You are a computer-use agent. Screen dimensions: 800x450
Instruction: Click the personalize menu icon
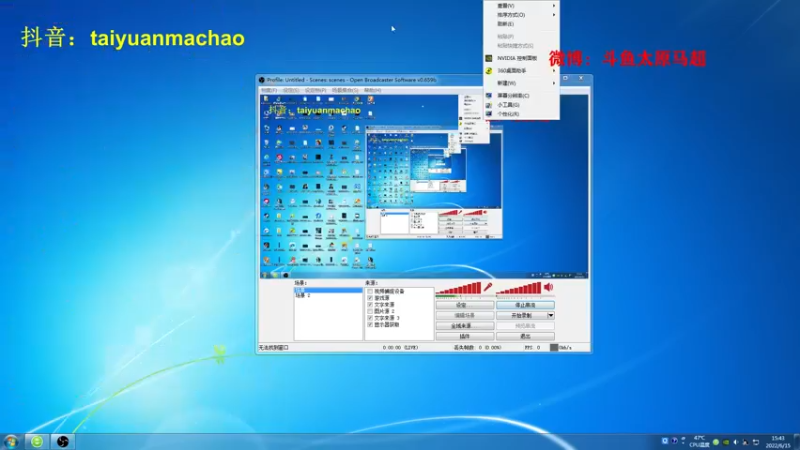pos(489,114)
